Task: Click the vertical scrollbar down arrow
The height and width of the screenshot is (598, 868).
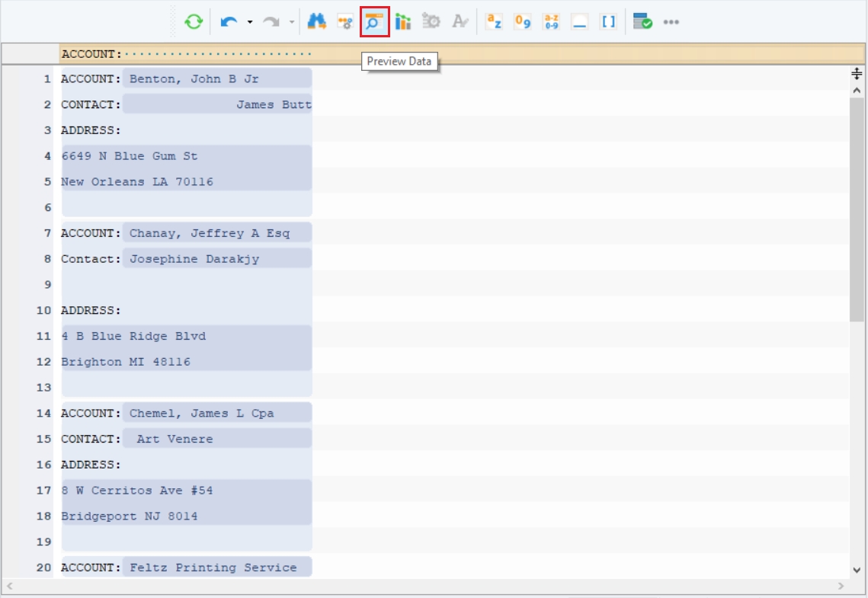Action: pyautogui.click(x=857, y=570)
